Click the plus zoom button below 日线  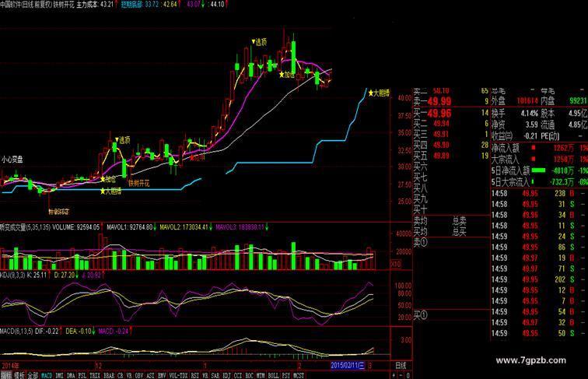pos(394,375)
